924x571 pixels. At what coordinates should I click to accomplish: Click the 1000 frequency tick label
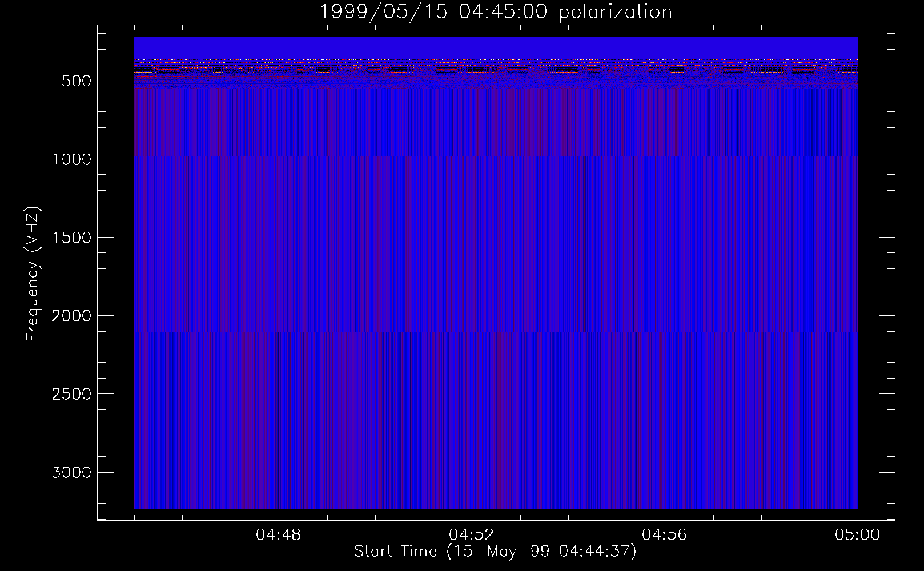tap(71, 159)
